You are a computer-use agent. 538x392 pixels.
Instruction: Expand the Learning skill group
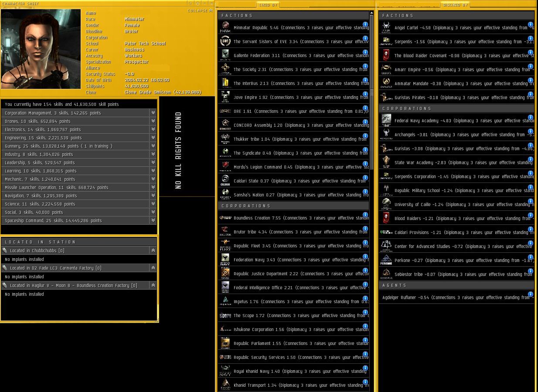coord(153,171)
